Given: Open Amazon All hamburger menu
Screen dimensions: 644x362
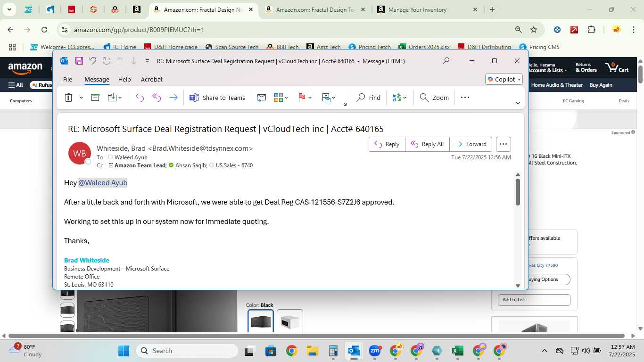Looking at the screenshot, I should 16,85.
